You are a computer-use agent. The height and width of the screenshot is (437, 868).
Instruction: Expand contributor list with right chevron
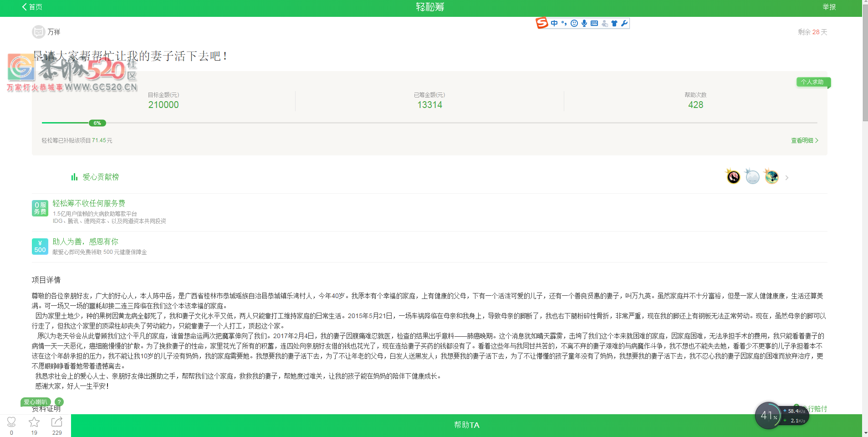[x=787, y=178]
